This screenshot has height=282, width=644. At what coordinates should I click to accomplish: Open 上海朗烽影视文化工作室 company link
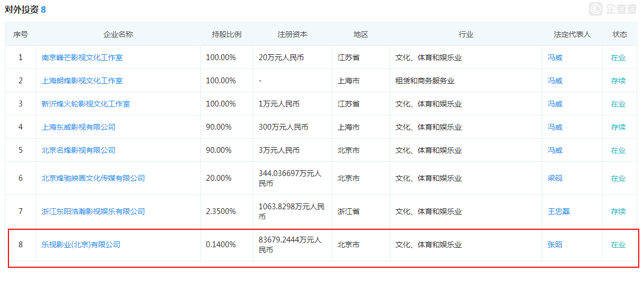point(82,81)
